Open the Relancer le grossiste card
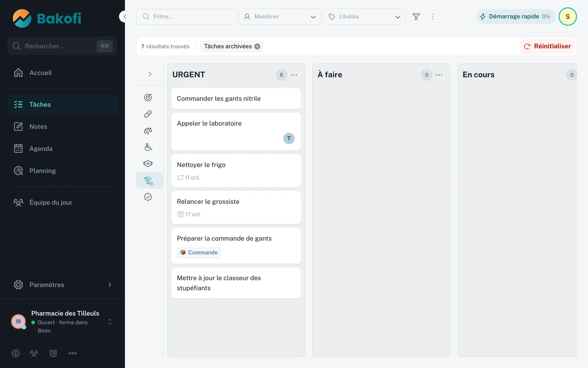Image resolution: width=588 pixels, height=368 pixels. pyautogui.click(x=236, y=208)
